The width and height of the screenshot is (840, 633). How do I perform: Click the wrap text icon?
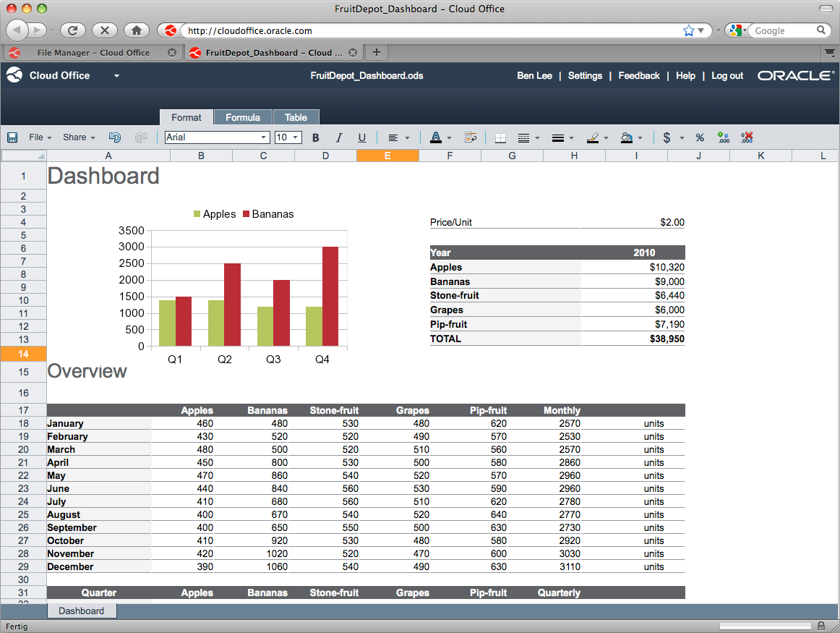(471, 137)
